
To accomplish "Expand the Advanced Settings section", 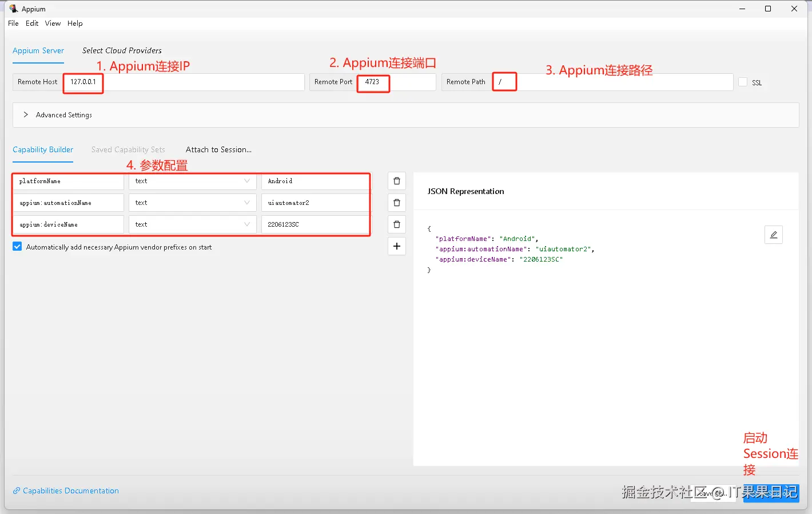I will (x=406, y=115).
